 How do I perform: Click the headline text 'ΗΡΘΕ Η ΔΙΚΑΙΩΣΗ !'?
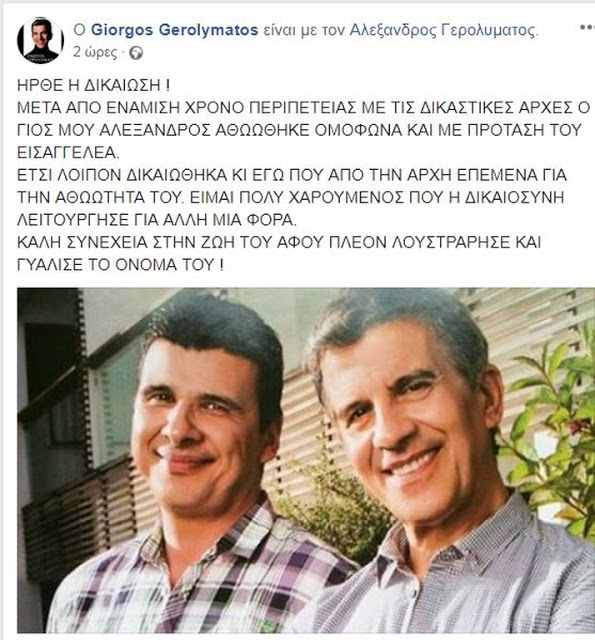coord(93,85)
